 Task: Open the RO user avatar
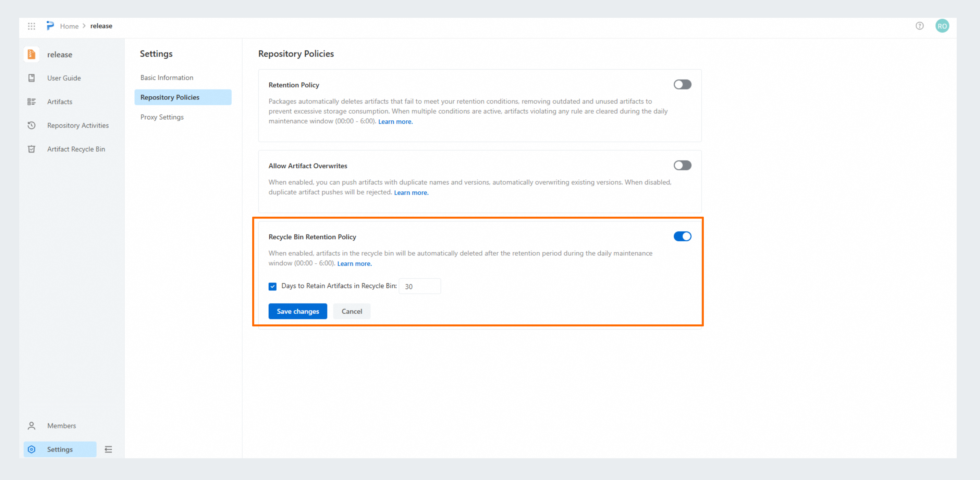tap(942, 26)
